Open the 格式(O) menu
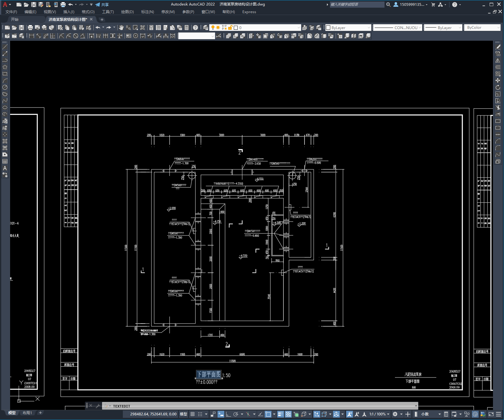This screenshot has height=420, width=504. click(88, 12)
